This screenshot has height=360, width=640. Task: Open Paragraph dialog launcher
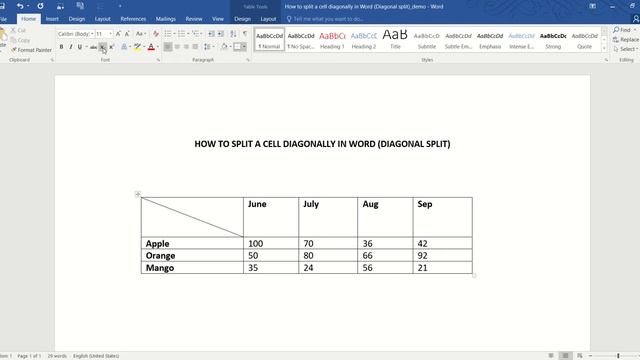[x=248, y=60]
